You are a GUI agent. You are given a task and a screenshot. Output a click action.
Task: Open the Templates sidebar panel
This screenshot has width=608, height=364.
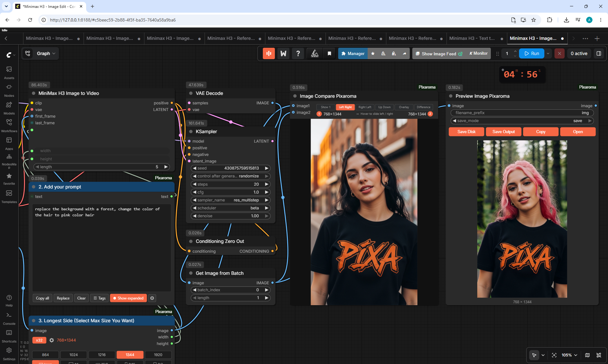[9, 196]
